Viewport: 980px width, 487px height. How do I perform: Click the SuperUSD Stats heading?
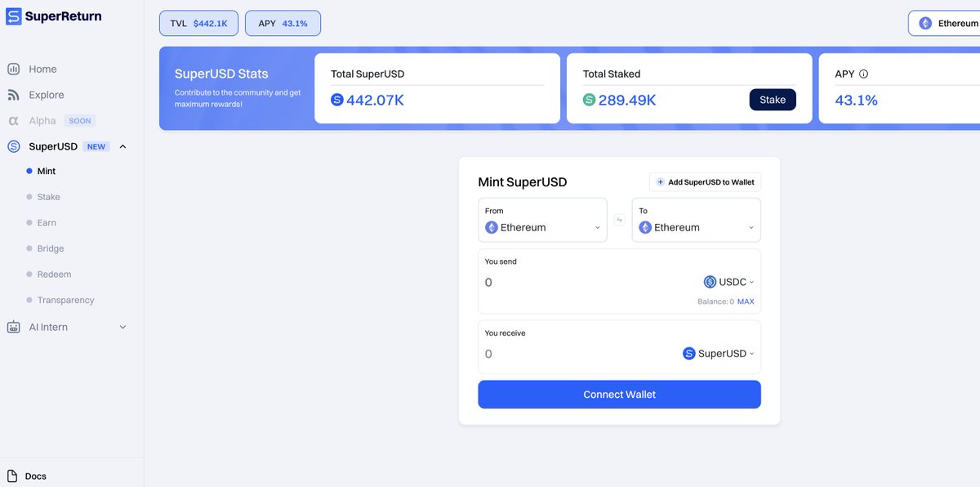click(221, 74)
